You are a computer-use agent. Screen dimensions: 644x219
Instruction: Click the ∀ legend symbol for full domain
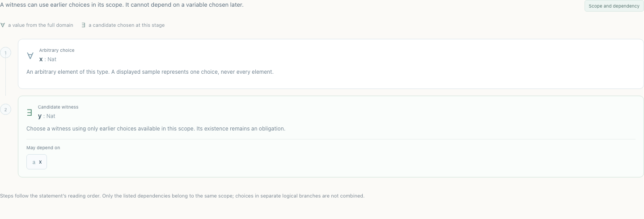(x=3, y=25)
